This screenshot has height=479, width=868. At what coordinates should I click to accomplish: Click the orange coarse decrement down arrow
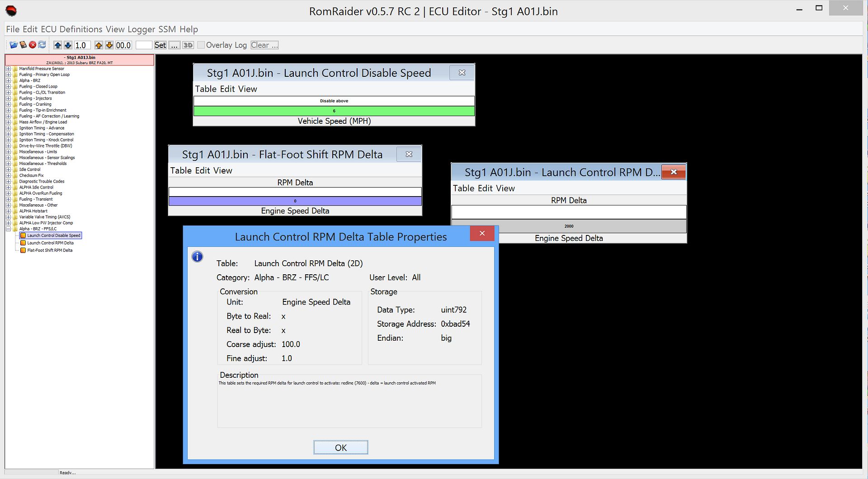coord(109,45)
